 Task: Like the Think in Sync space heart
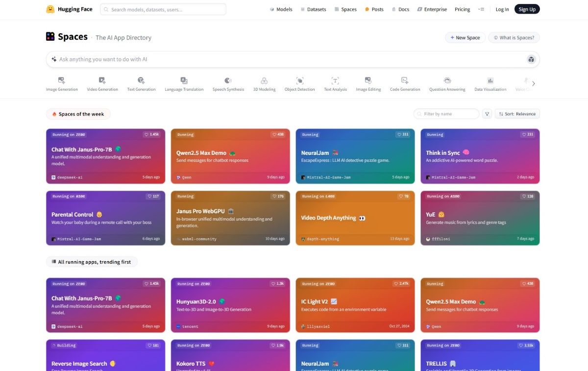527,134
